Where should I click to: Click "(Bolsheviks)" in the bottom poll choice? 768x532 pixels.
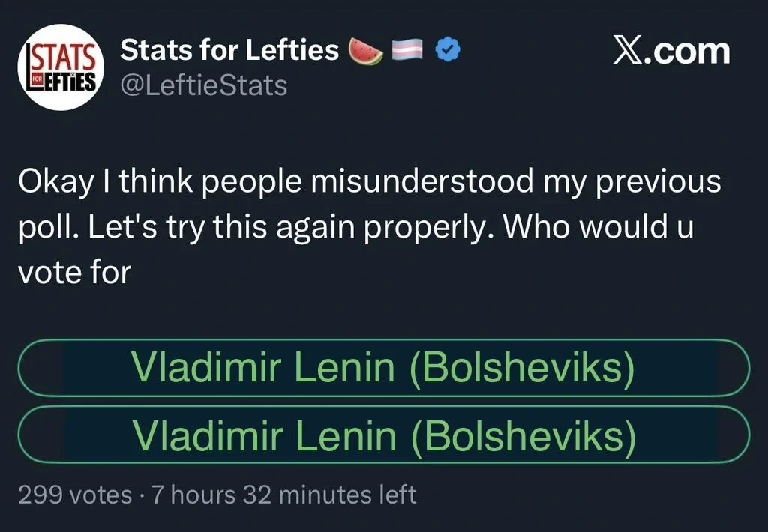[x=521, y=435]
